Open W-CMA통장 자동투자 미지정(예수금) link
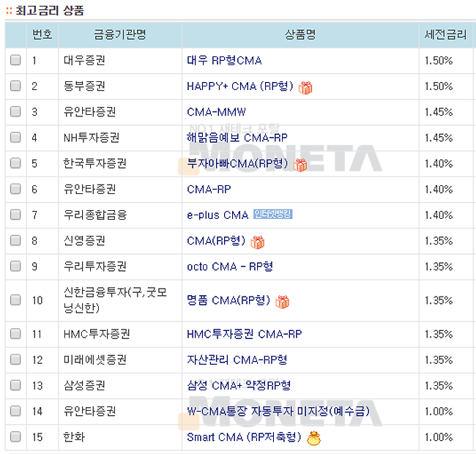Image resolution: width=476 pixels, height=454 pixels. [x=283, y=412]
